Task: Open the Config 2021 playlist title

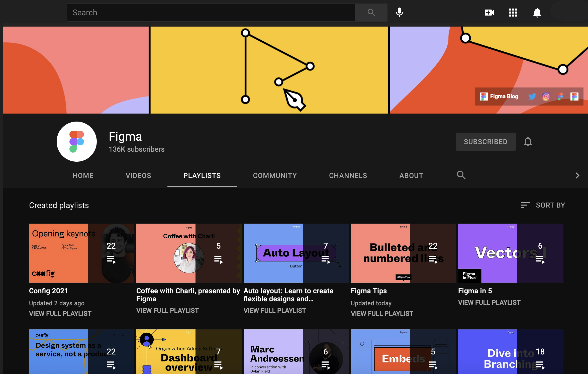Action: pos(49,291)
